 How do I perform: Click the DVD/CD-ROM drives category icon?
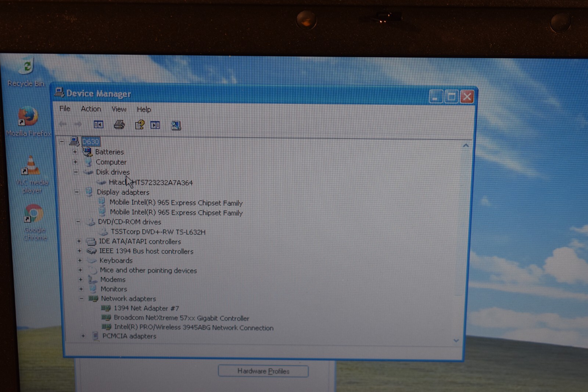[x=90, y=222]
